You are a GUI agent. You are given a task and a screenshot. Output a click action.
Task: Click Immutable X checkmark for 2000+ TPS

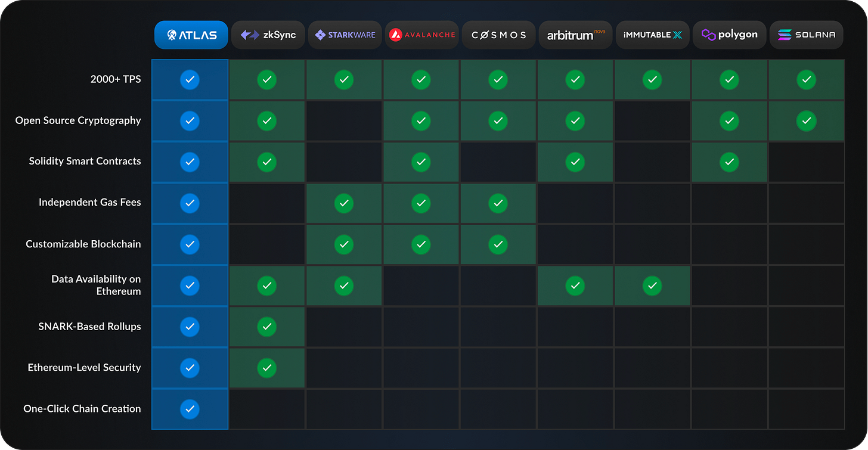pyautogui.click(x=652, y=79)
